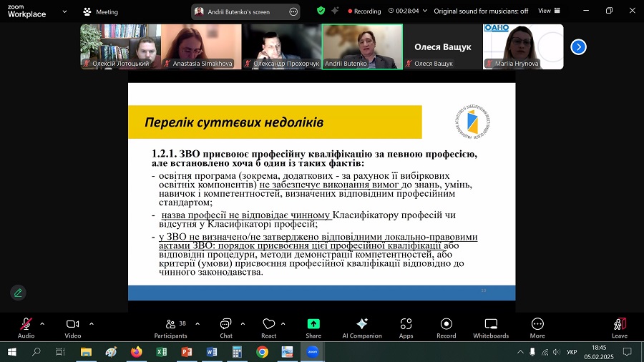Open AI Companion

tap(361, 325)
